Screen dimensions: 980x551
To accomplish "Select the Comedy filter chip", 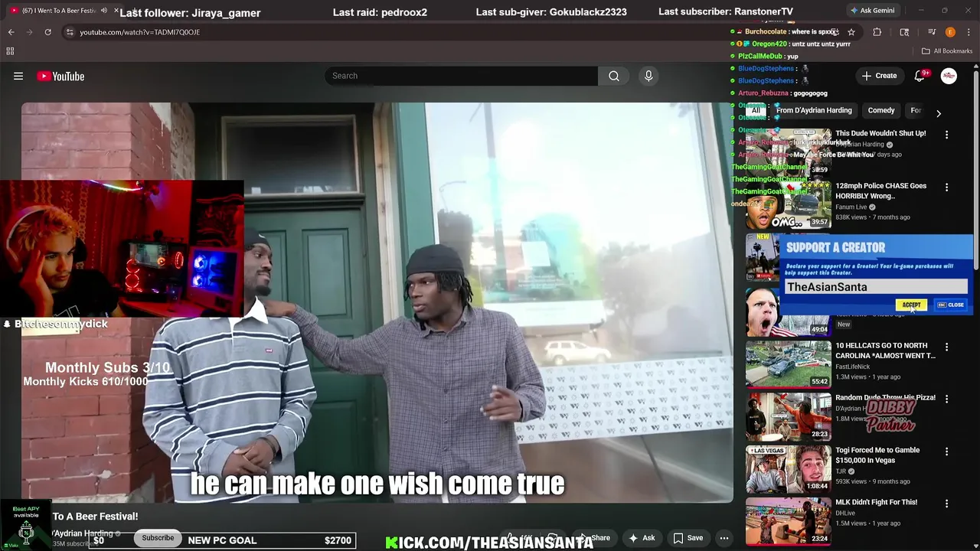I will (881, 110).
